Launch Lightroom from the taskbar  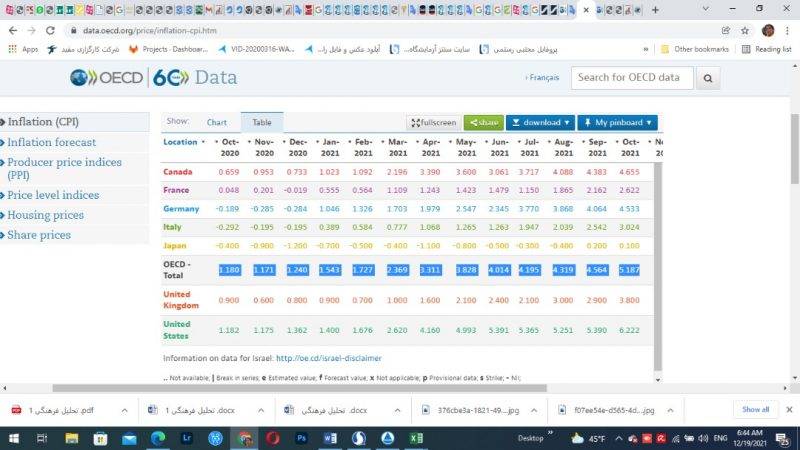click(x=185, y=438)
